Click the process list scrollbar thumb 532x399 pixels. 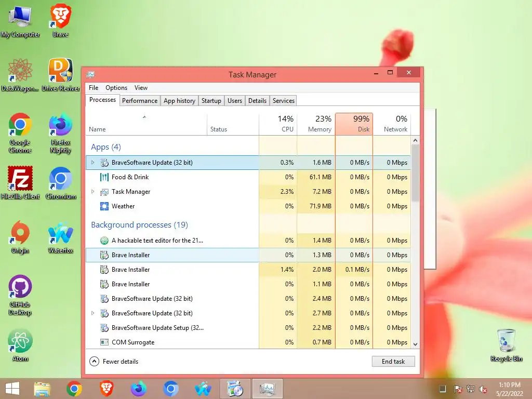click(x=415, y=173)
